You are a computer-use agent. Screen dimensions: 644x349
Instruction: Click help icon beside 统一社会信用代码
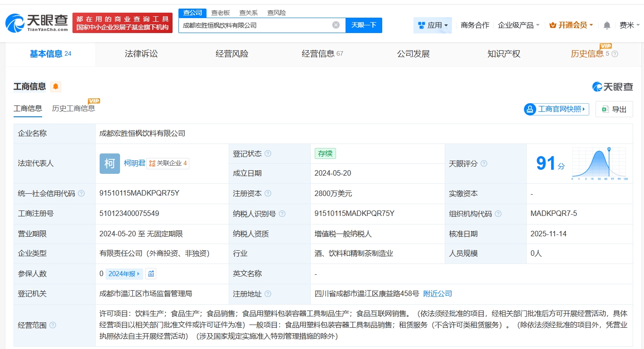82,193
